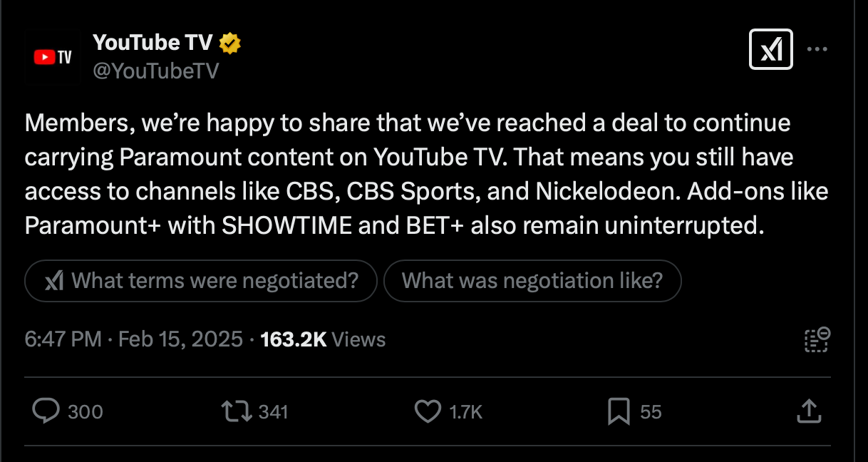Viewport: 868px width, 462px height.
Task: View the 163.2K Views analytics
Action: (x=323, y=339)
